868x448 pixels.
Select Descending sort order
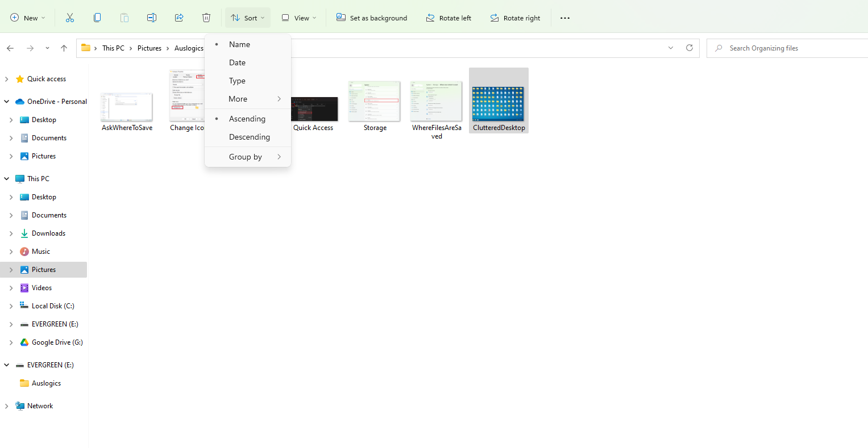coord(249,137)
